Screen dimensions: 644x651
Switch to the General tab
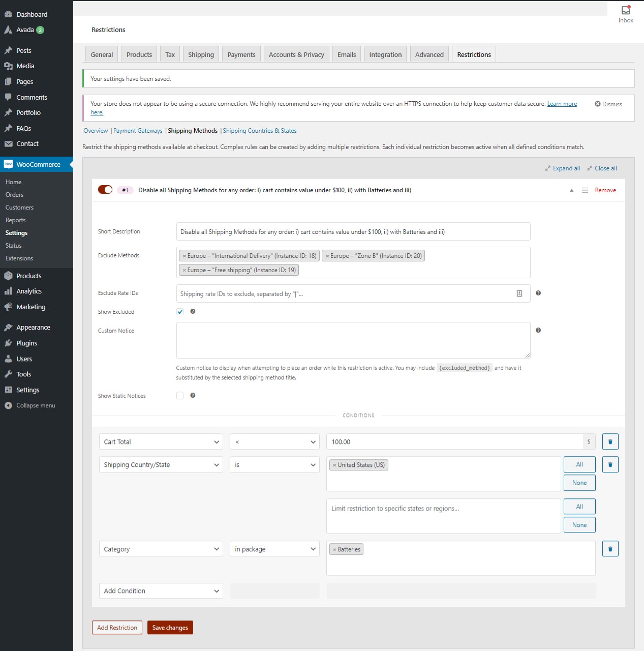click(102, 54)
